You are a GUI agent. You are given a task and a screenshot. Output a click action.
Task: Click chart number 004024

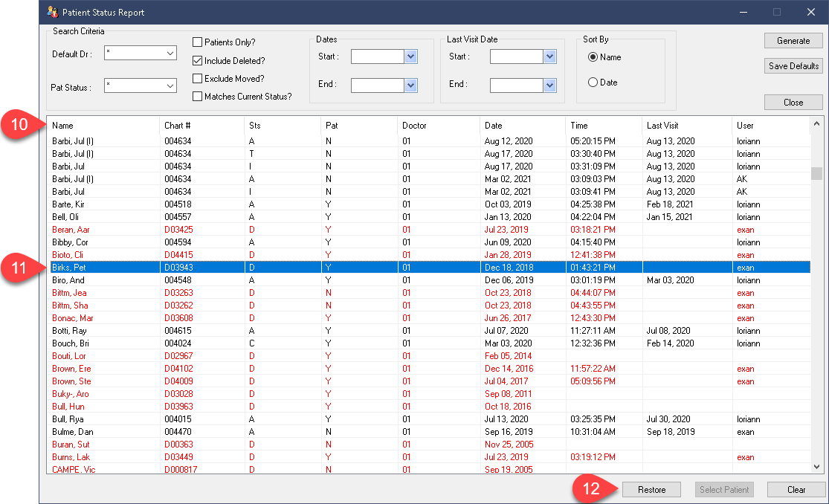[178, 343]
